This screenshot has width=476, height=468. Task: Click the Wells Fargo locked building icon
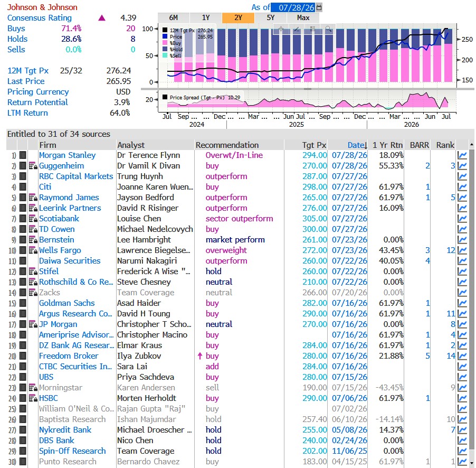(33, 250)
